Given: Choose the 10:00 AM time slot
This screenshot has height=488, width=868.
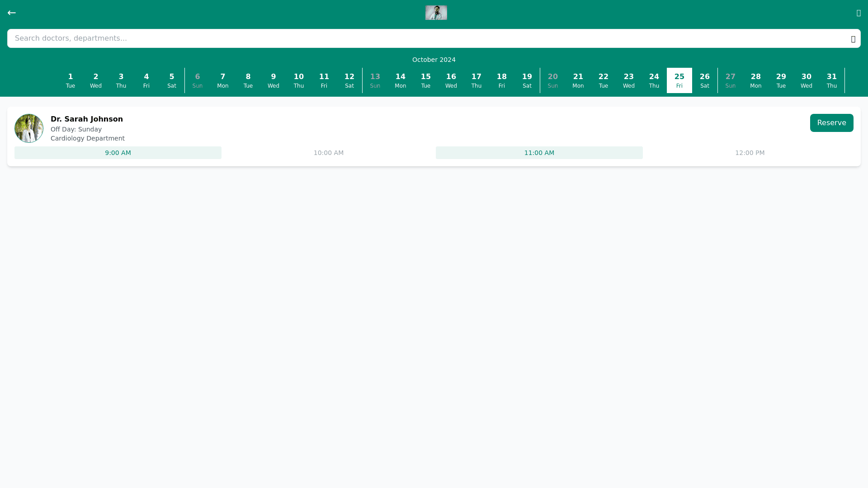Looking at the screenshot, I should 329,153.
